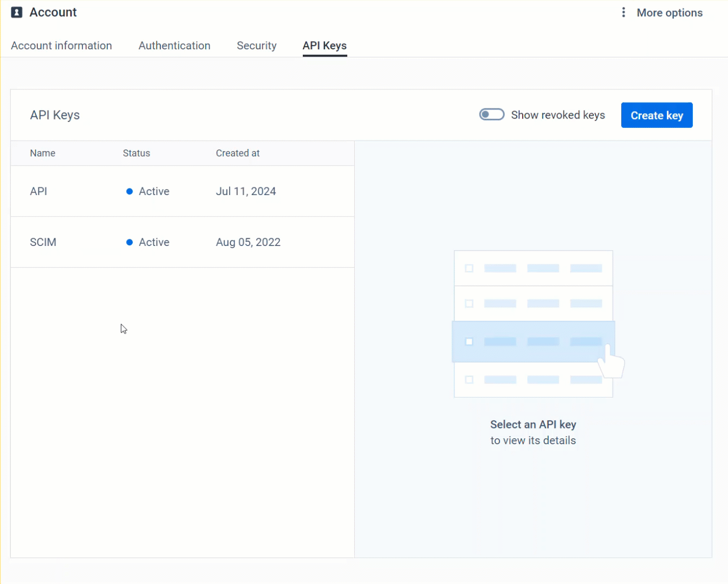Click the API Keys panel title

55,115
